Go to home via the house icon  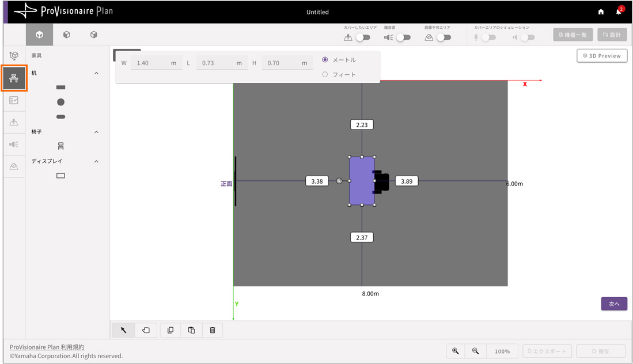tap(601, 12)
